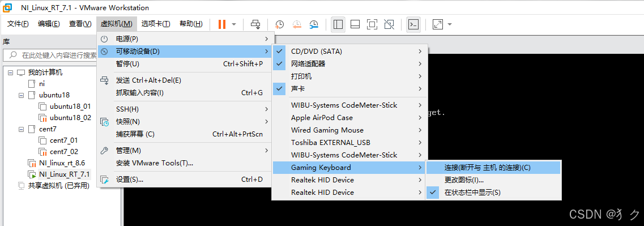Screen dimensions: 644x226
Task: Choose 连接(断开与 主机 的连接)(C)
Action: coord(493,168)
